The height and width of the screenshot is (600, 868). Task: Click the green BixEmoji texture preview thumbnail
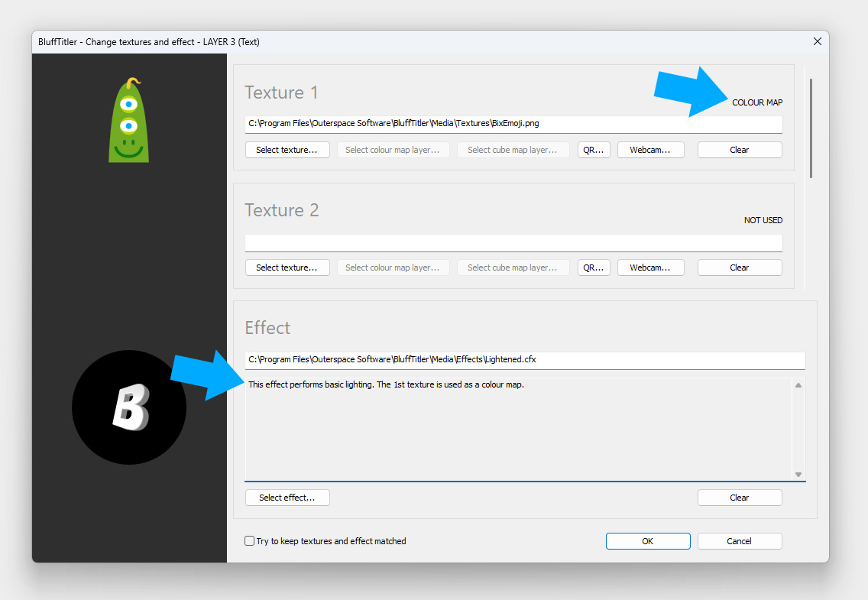[x=128, y=120]
